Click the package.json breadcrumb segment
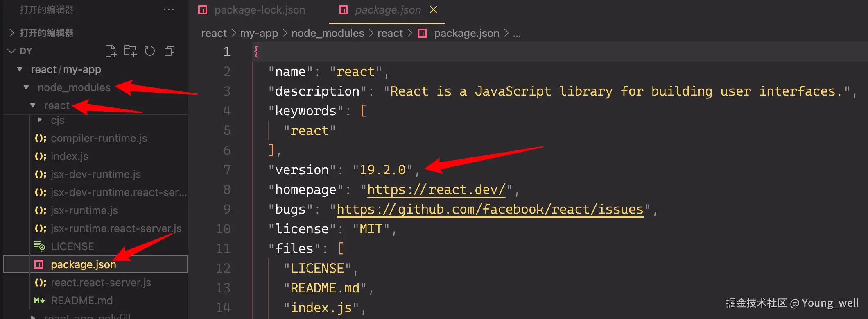868x319 pixels. tap(466, 33)
